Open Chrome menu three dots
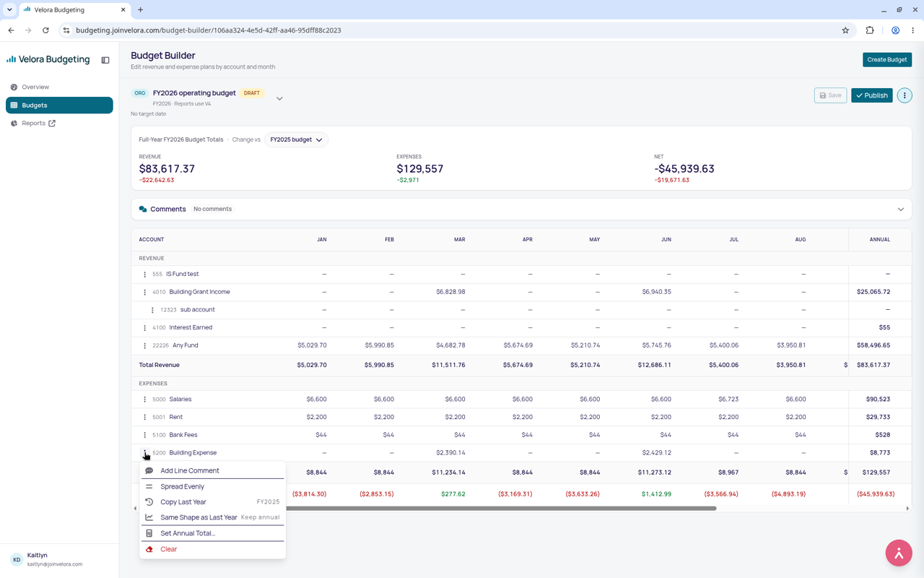Viewport: 924px width, 578px height. (x=913, y=30)
